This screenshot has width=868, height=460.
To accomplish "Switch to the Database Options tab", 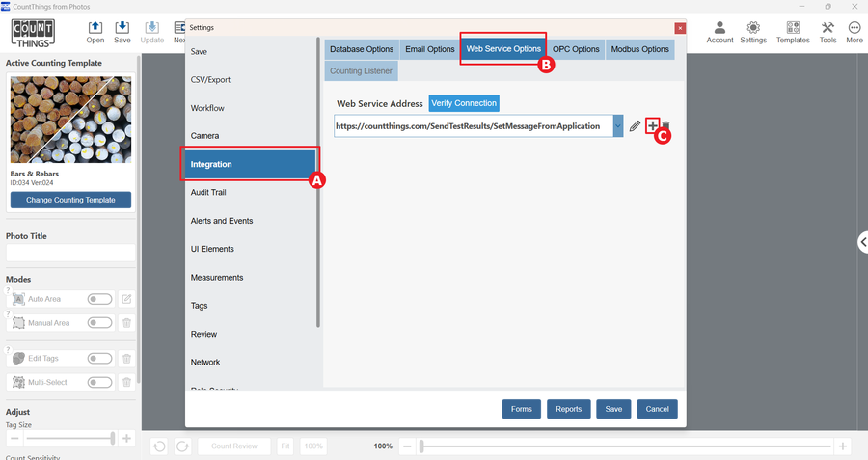I will 362,49.
